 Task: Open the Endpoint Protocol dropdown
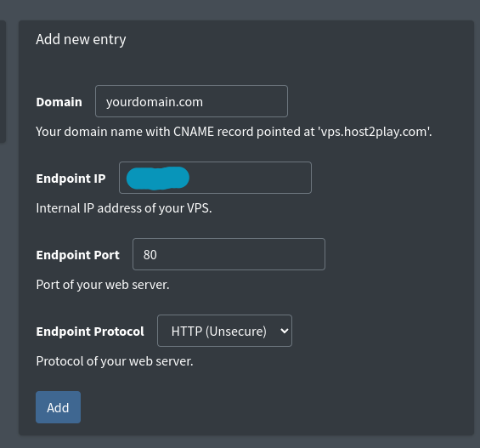pos(224,331)
